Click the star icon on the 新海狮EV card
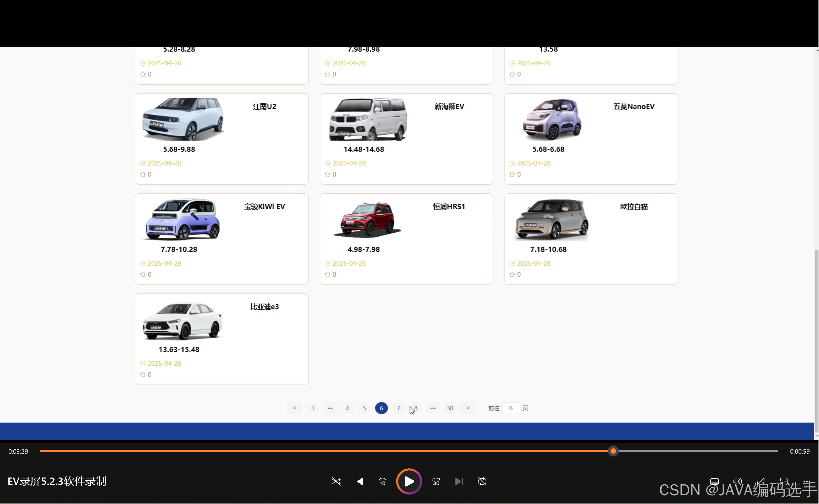The width and height of the screenshot is (819, 504). point(327,174)
